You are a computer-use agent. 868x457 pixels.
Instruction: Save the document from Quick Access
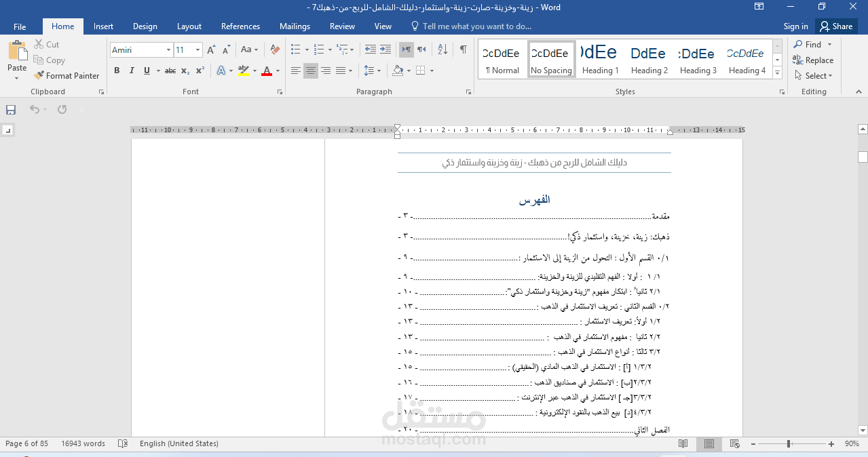11,109
